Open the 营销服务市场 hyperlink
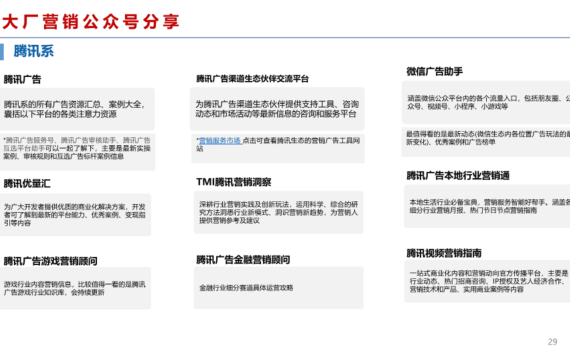570x360 pixels. tap(220, 140)
